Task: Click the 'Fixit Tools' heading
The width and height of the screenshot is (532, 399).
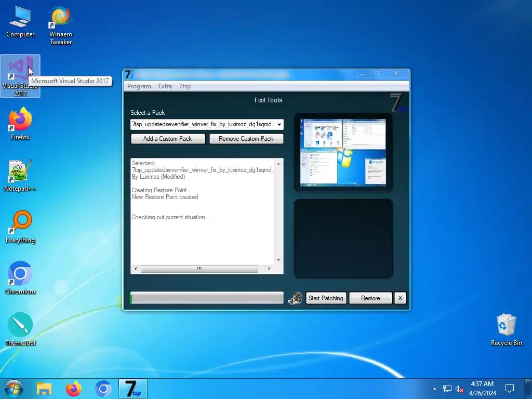Action: point(269,100)
